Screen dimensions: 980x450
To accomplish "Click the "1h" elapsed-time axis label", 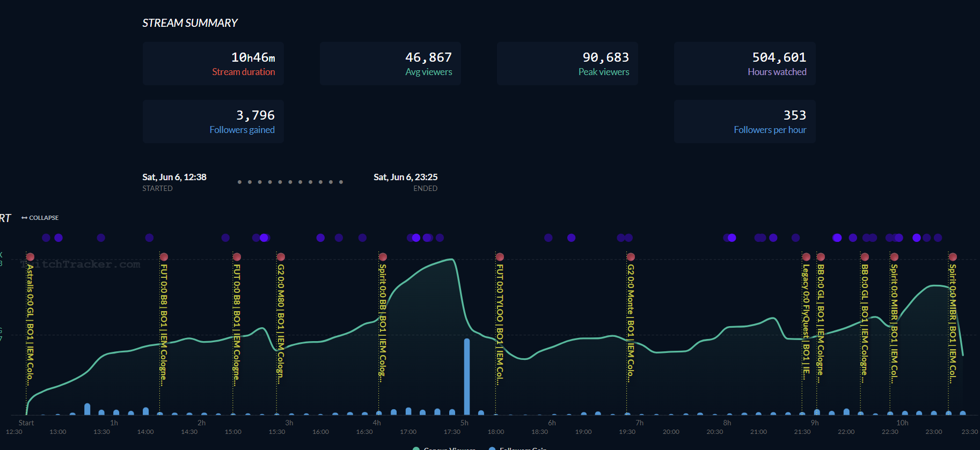I will (x=114, y=423).
